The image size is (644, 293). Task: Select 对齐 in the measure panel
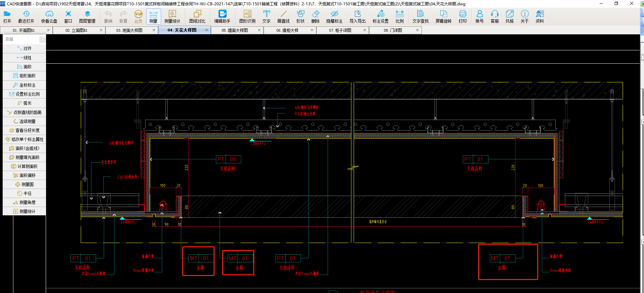pyautogui.click(x=24, y=49)
